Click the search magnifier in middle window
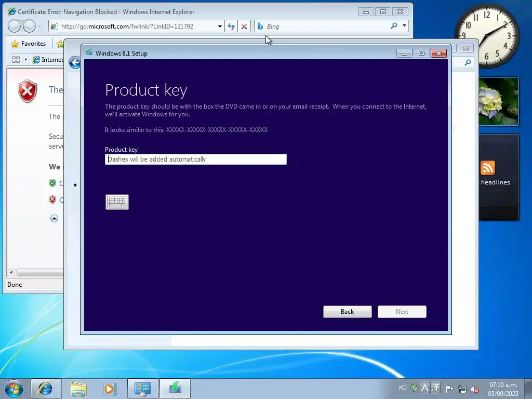The width and height of the screenshot is (532, 399). 468,62
